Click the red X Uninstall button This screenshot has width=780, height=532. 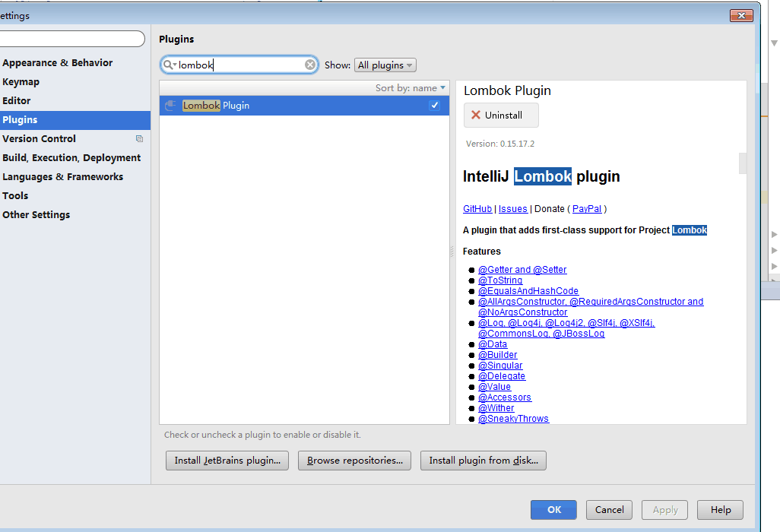tap(501, 116)
